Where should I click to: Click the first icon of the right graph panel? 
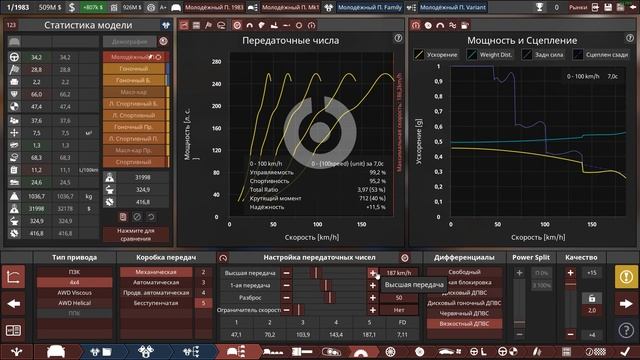coord(416,25)
